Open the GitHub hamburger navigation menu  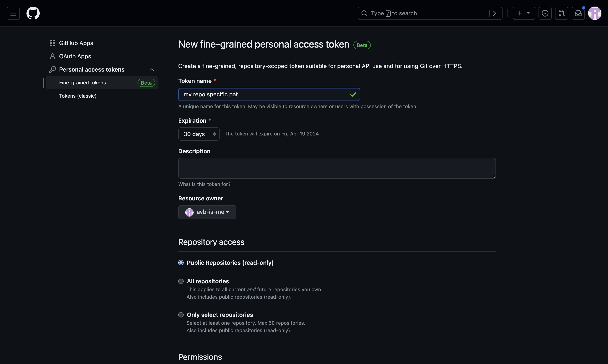pyautogui.click(x=13, y=13)
